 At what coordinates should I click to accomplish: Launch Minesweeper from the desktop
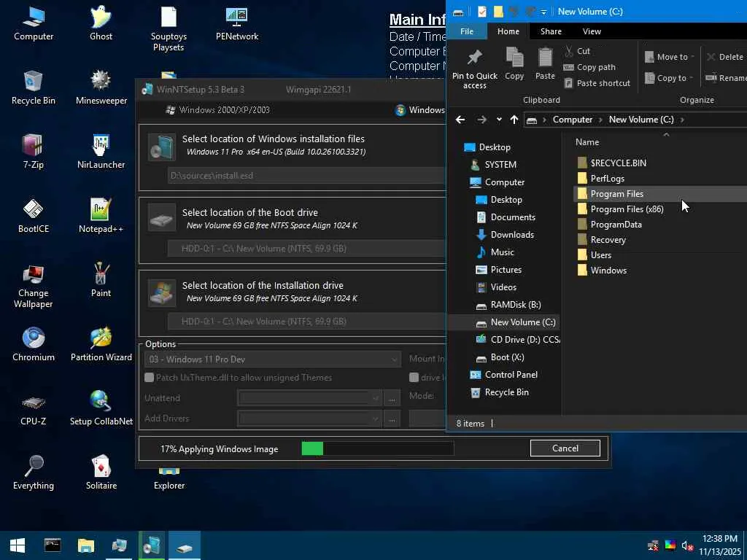click(x=101, y=87)
